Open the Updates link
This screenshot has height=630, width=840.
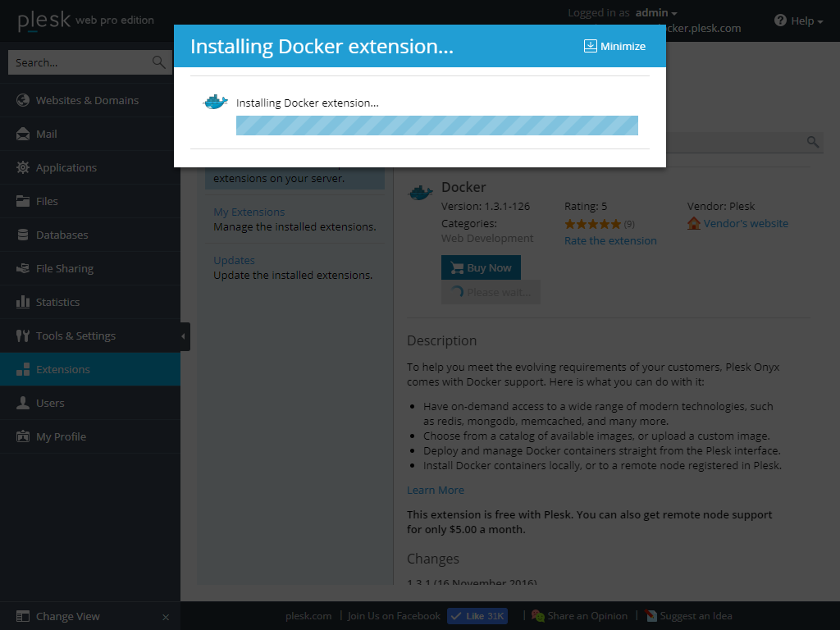(x=234, y=260)
